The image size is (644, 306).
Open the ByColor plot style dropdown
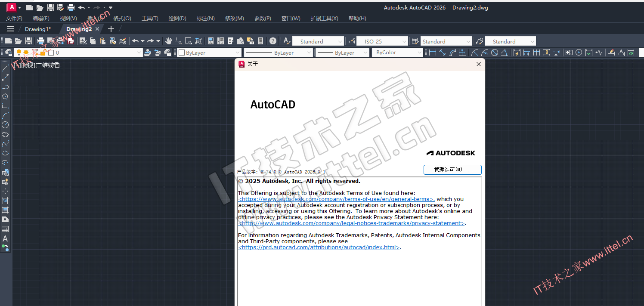point(420,53)
